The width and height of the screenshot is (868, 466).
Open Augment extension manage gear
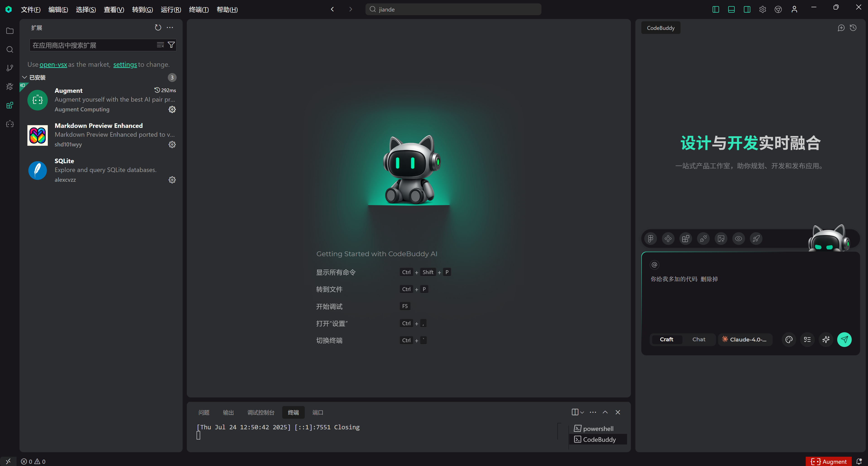click(x=172, y=110)
